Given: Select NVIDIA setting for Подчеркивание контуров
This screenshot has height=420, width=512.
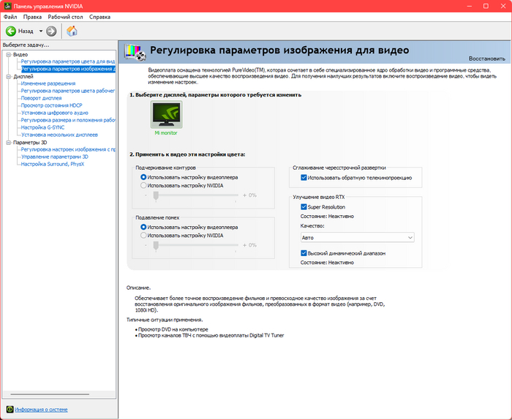Looking at the screenshot, I should coord(143,186).
